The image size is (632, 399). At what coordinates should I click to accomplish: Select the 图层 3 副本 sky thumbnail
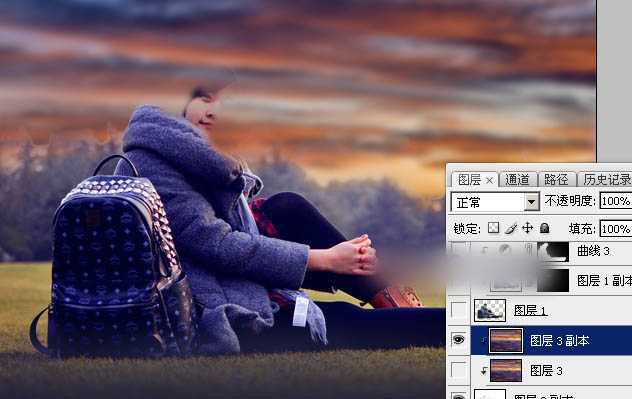506,341
